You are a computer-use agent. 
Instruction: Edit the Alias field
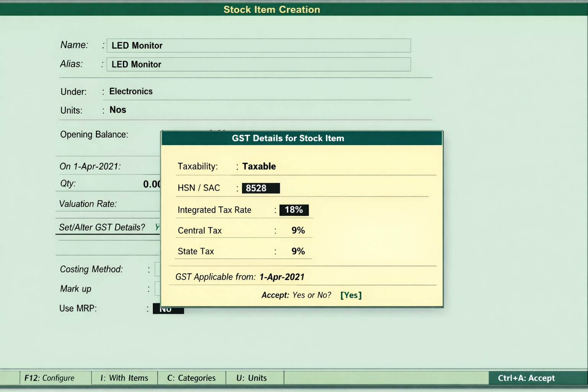pos(258,64)
